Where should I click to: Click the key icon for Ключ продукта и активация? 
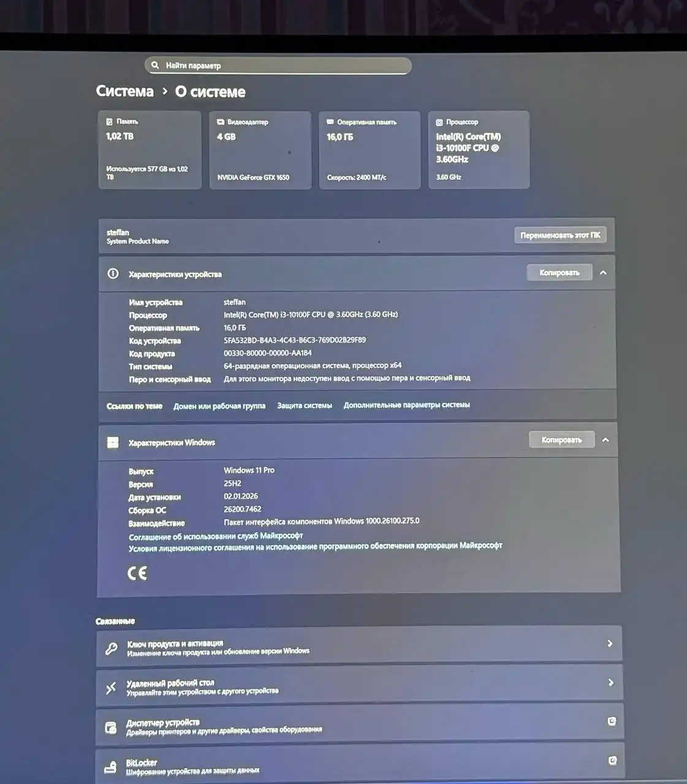(111, 647)
